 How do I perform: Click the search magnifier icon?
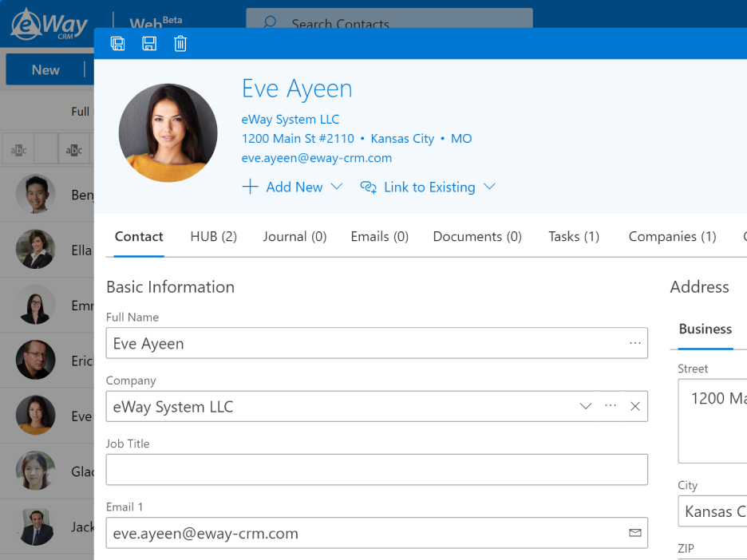click(270, 22)
